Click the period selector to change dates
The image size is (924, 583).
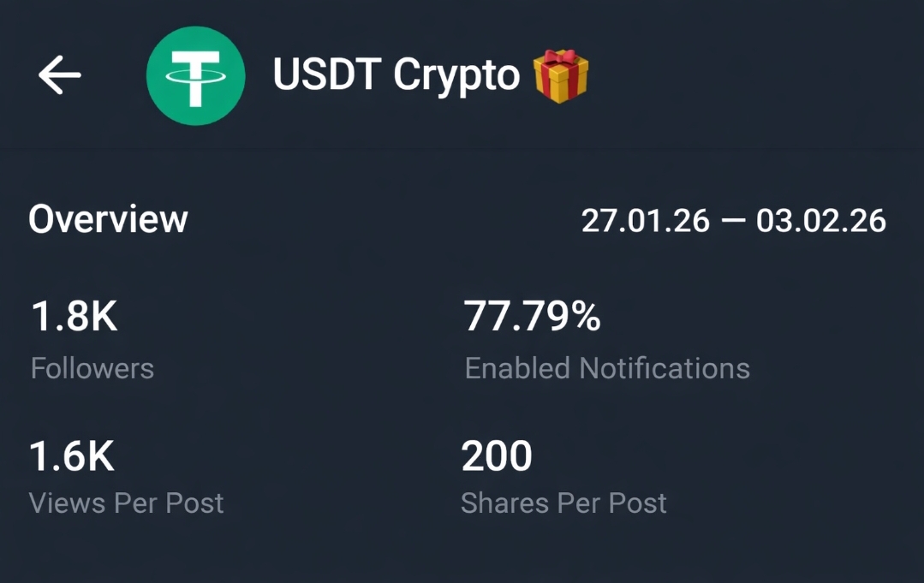[735, 221]
